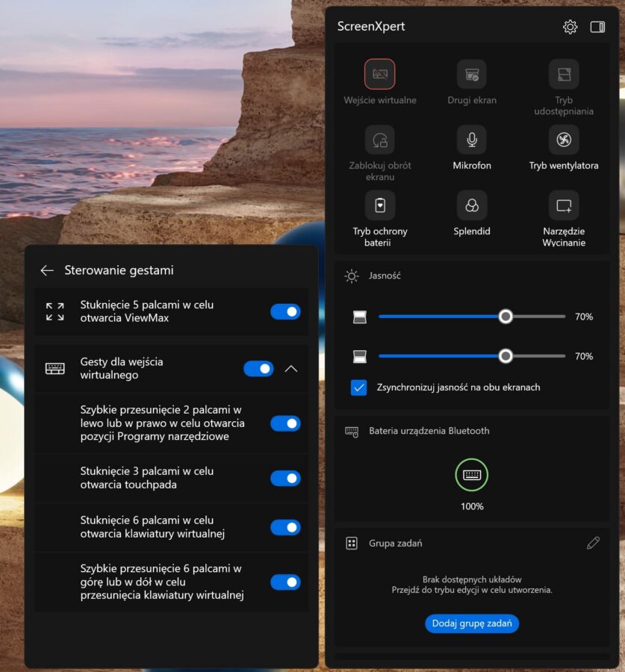Toggle Gesty dla wejścia wirtualnego switch
Screen dimensions: 625x672
pos(258,368)
